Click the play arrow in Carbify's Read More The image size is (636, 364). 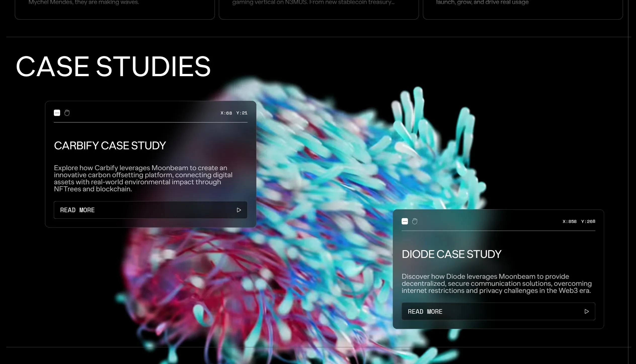click(239, 210)
